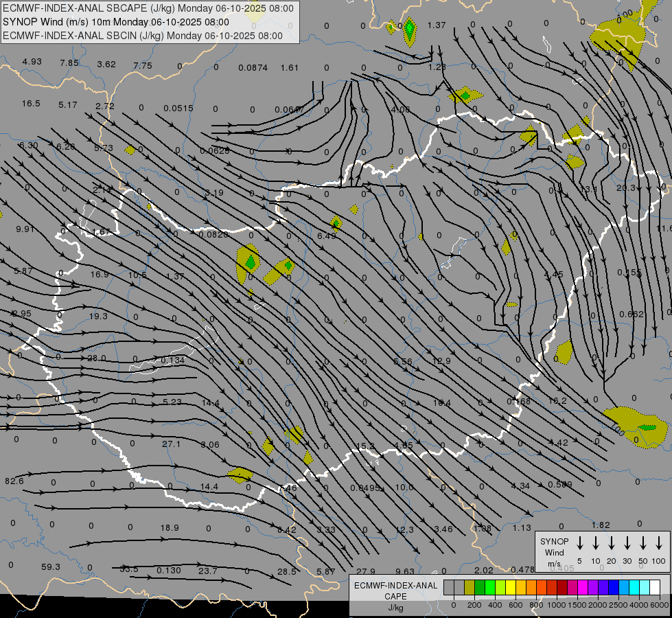Click the 13.1 value on the map
Viewport: 672px width, 618px height.
click(x=588, y=189)
